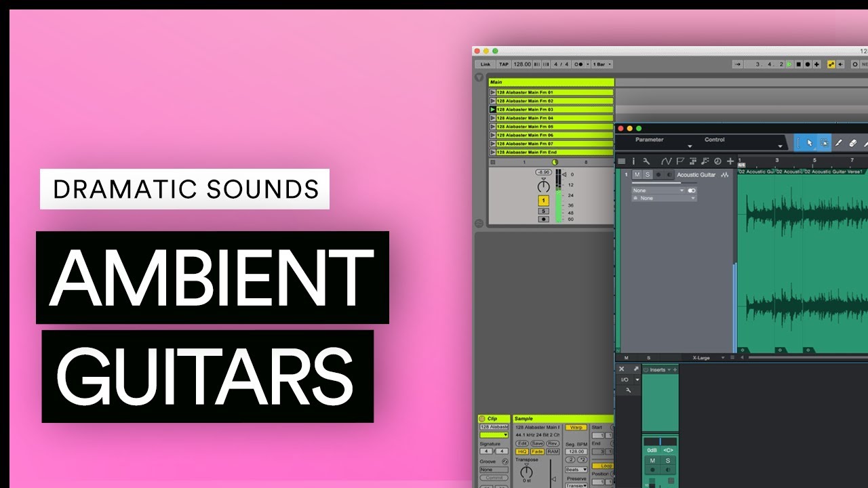The width and height of the screenshot is (868, 488).
Task: Click the Main track title header
Action: tap(551, 82)
